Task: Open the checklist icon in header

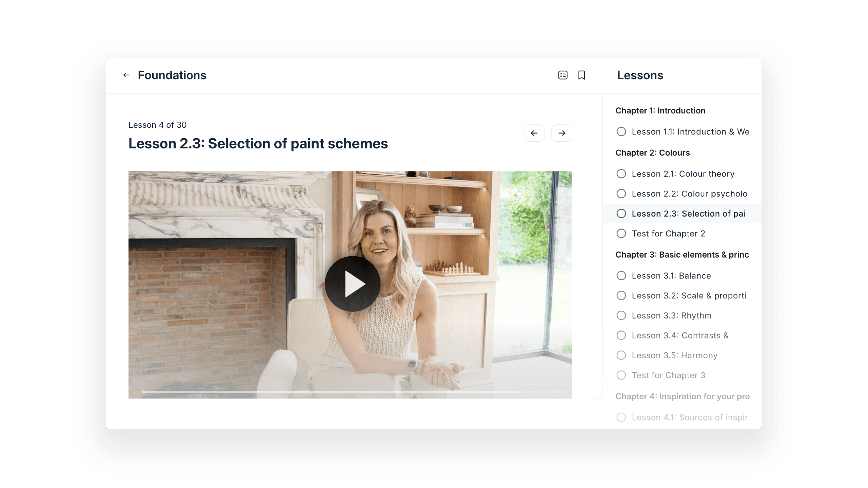Action: point(563,75)
